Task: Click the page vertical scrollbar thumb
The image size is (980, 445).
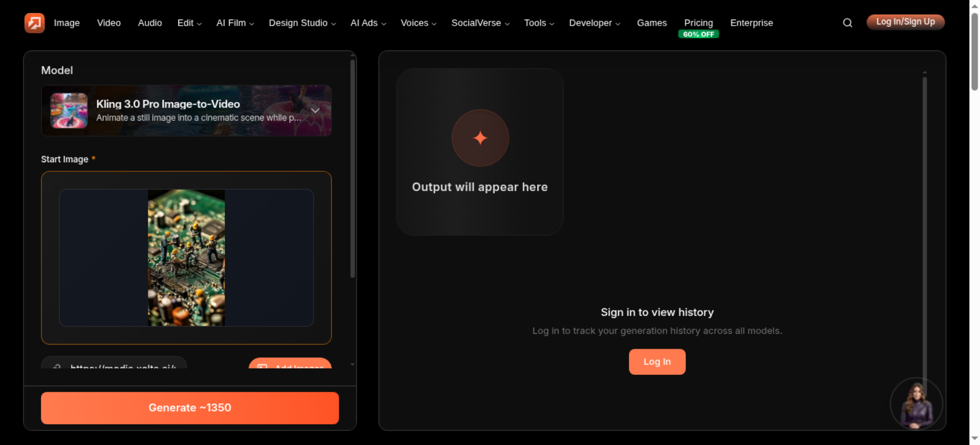Action: pyautogui.click(x=975, y=51)
